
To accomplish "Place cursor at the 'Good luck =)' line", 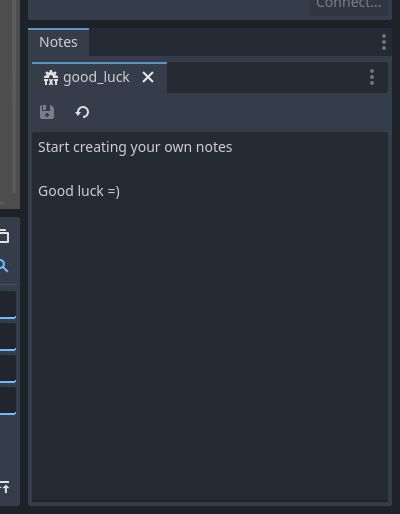I will click(79, 191).
